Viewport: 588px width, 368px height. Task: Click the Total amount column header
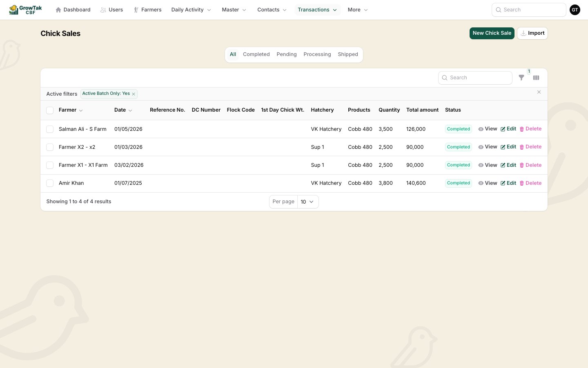tap(422, 110)
